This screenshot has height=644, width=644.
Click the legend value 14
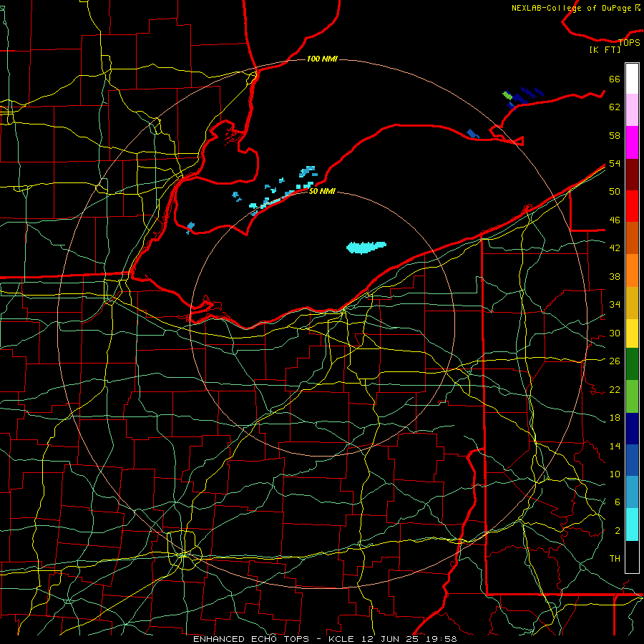click(x=615, y=446)
